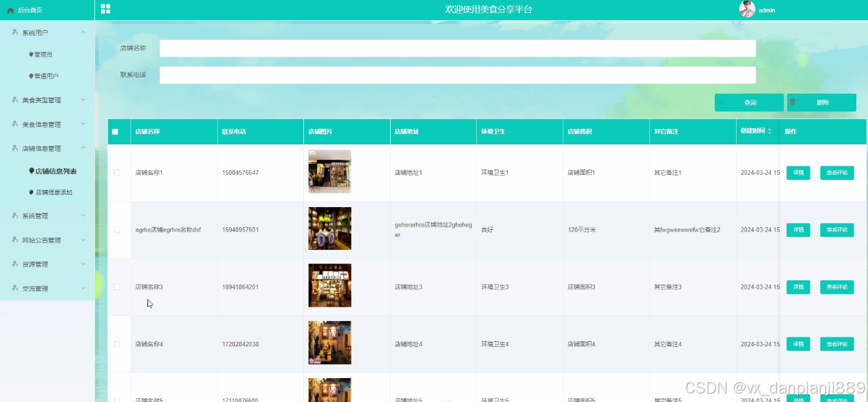Focus the 联系电话 search input field

[x=457, y=75]
